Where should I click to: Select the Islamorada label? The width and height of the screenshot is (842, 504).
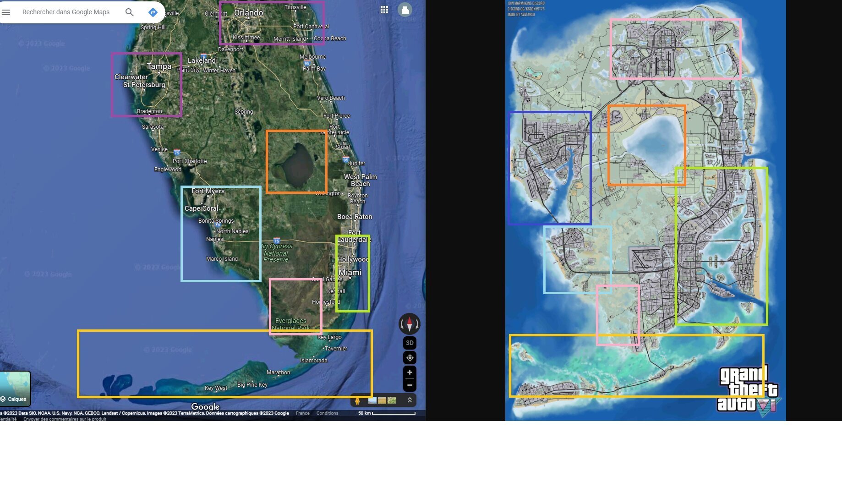pyautogui.click(x=314, y=361)
